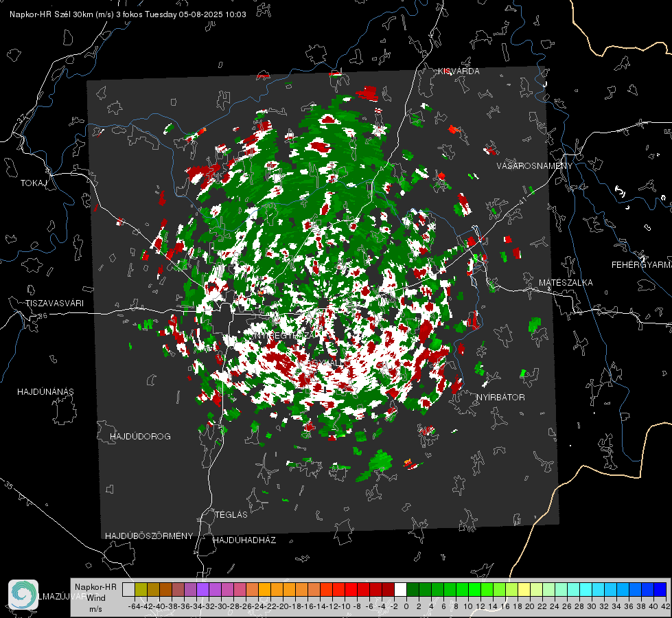Pick the yellow swatch between 18 and 20

pyautogui.click(x=524, y=589)
